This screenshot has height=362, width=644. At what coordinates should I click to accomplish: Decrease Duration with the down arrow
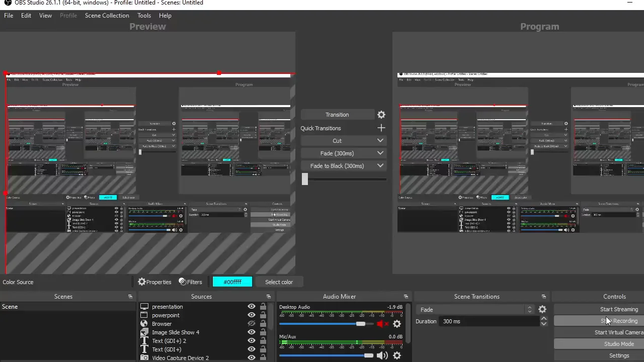(544, 324)
